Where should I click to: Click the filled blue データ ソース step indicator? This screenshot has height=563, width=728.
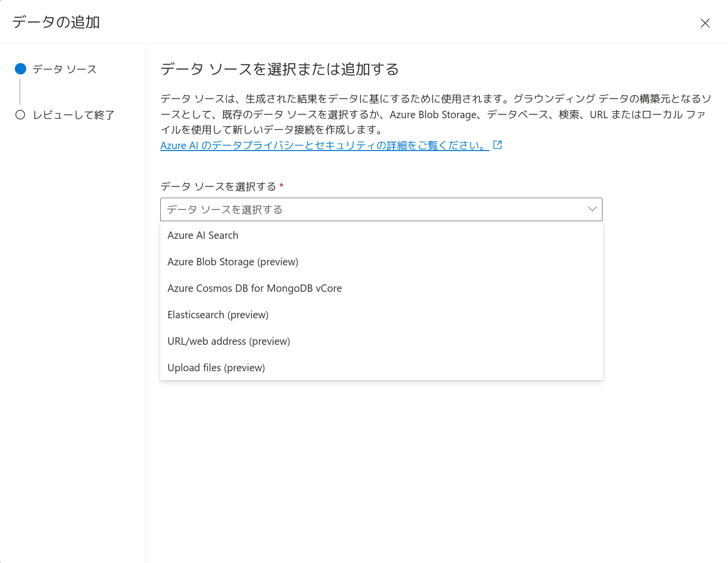pos(20,69)
